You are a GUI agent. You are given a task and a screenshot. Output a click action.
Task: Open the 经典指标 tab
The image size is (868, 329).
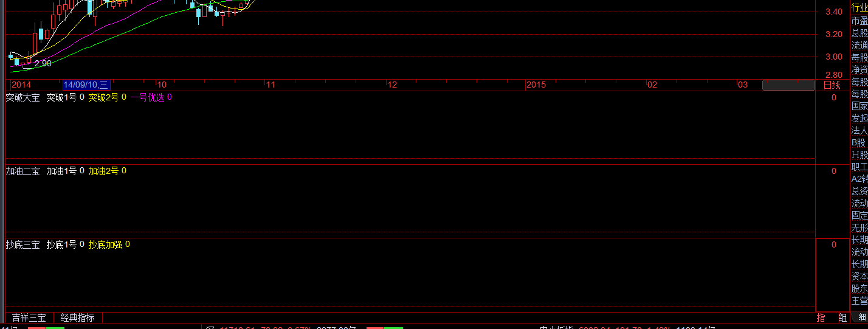(x=78, y=317)
